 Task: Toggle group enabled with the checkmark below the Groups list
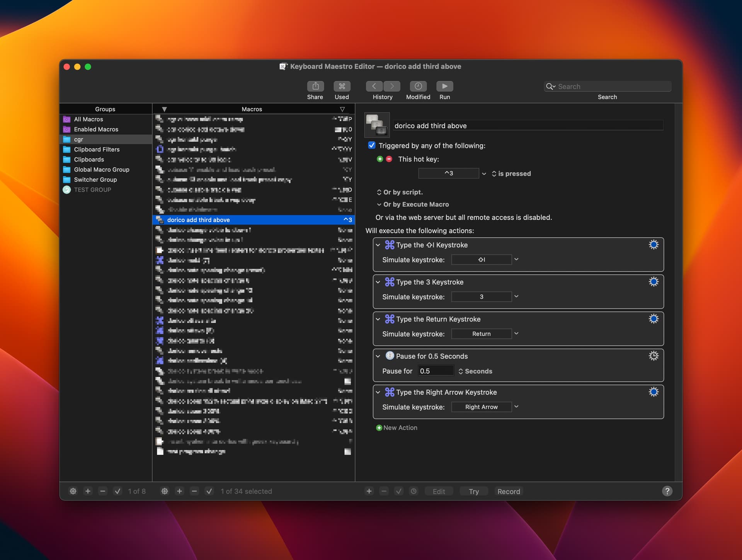tap(117, 491)
